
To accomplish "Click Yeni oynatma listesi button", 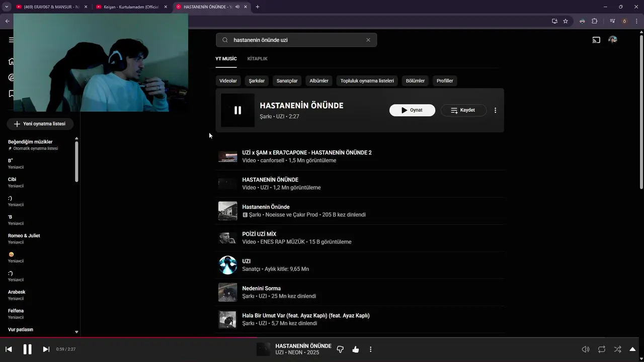I will tap(40, 124).
